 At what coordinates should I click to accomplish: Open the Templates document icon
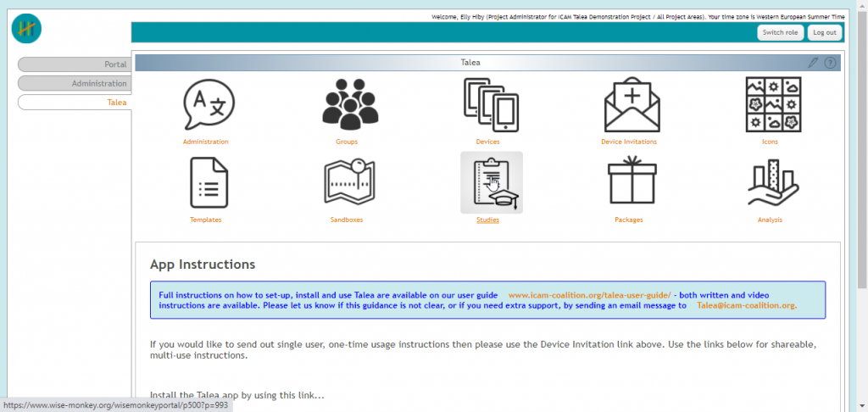tap(209, 182)
